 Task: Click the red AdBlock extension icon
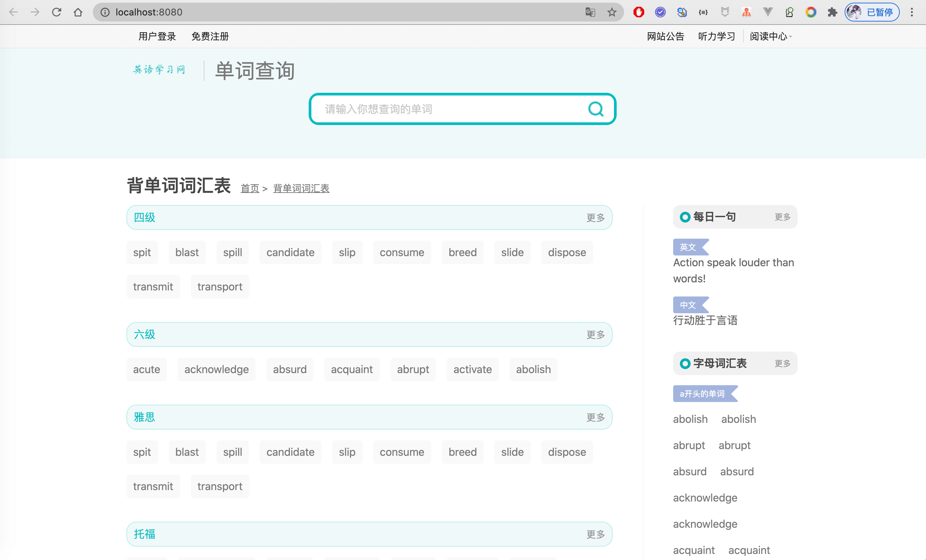tap(639, 12)
